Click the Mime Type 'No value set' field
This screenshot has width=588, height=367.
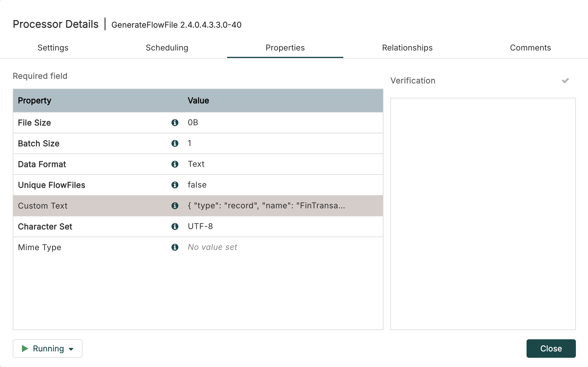point(212,247)
